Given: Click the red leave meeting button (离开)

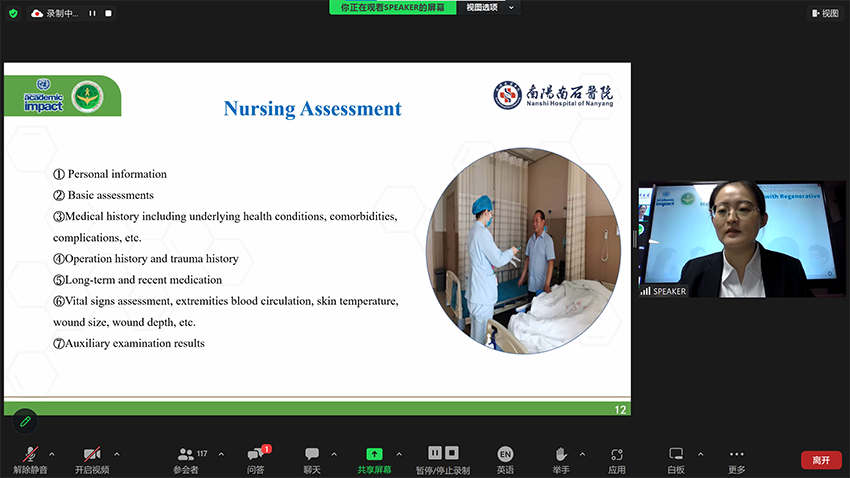Looking at the screenshot, I should (x=821, y=460).
